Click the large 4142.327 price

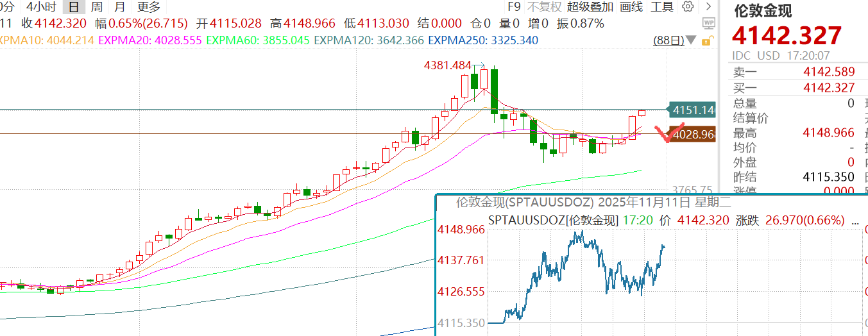point(787,35)
